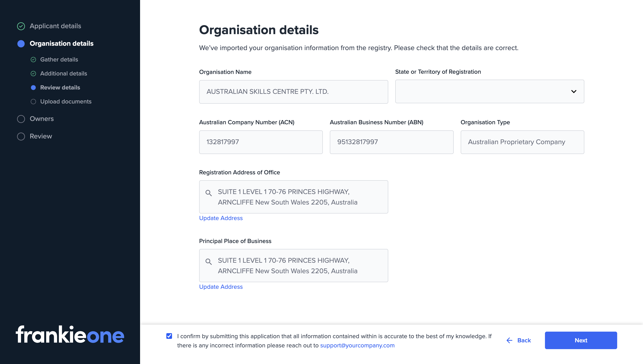Click the circle icon next to Upload documents
The height and width of the screenshot is (364, 643).
(x=33, y=101)
